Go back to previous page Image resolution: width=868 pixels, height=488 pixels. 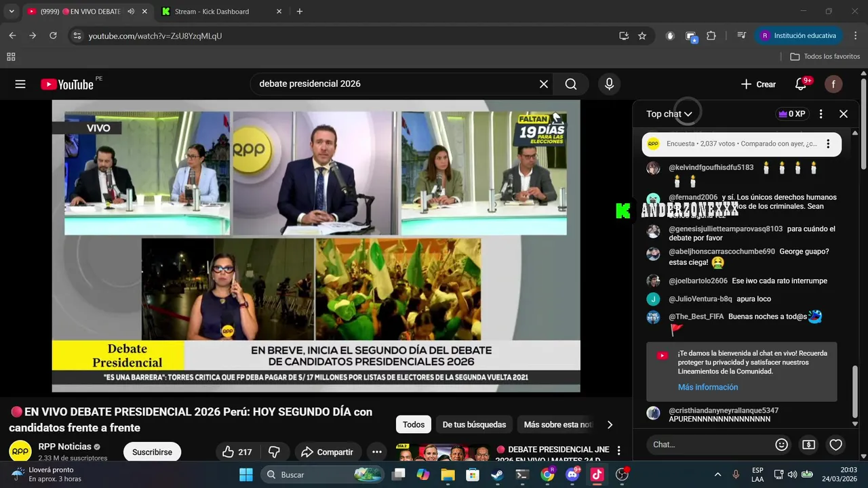(12, 36)
